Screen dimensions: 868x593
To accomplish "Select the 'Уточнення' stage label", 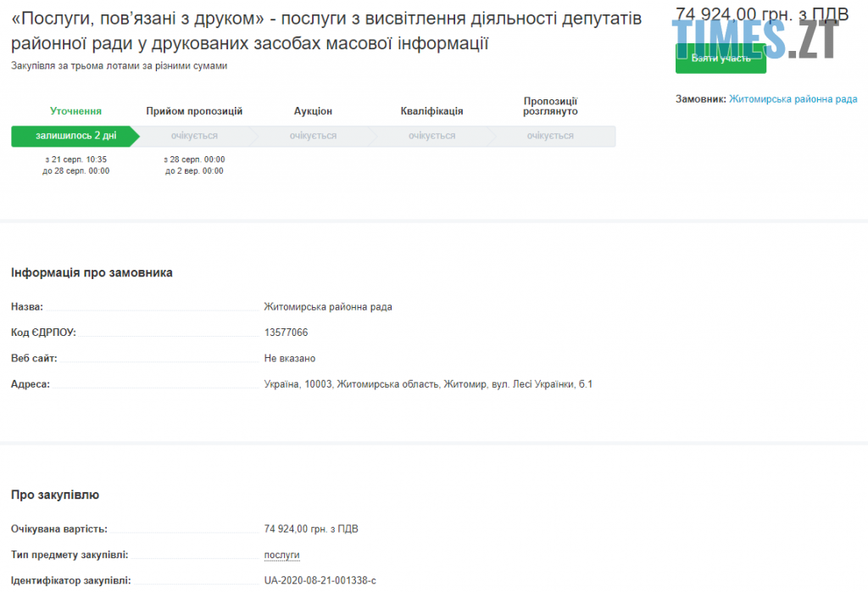I will coord(75,111).
